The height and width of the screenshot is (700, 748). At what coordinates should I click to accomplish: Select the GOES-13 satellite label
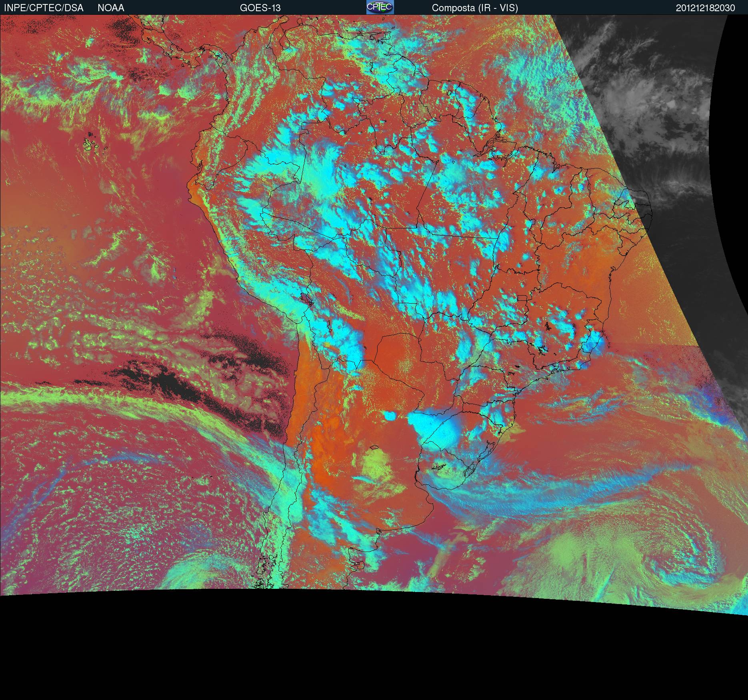260,8
